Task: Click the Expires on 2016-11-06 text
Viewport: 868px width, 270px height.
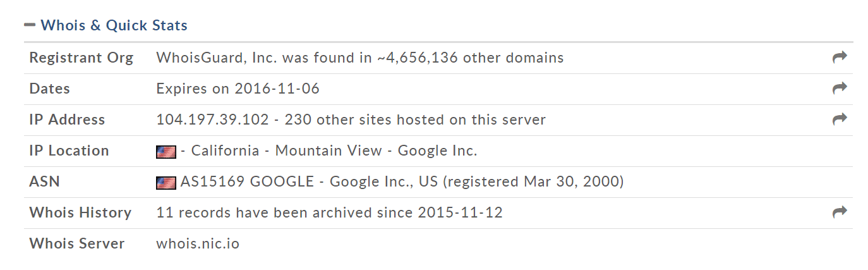Action: [x=238, y=89]
